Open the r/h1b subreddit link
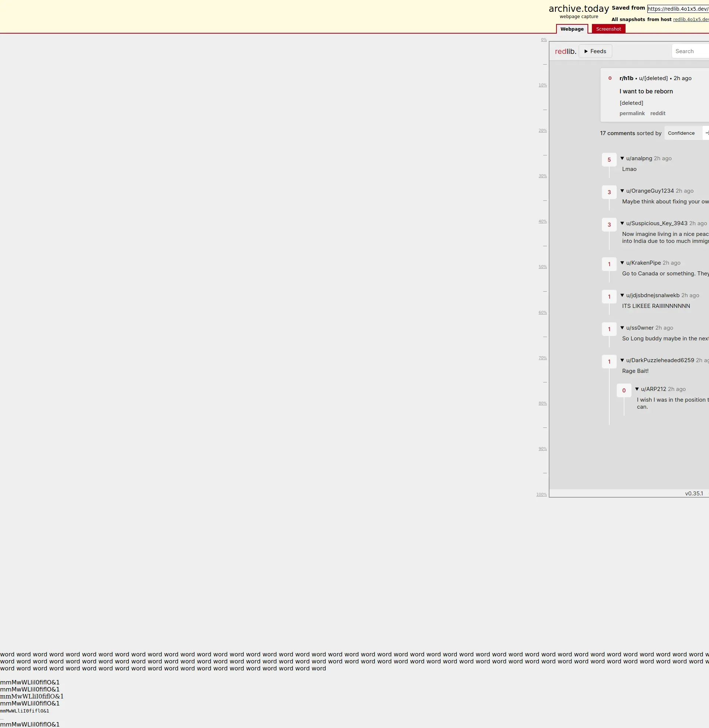This screenshot has height=728, width=709. coord(626,78)
